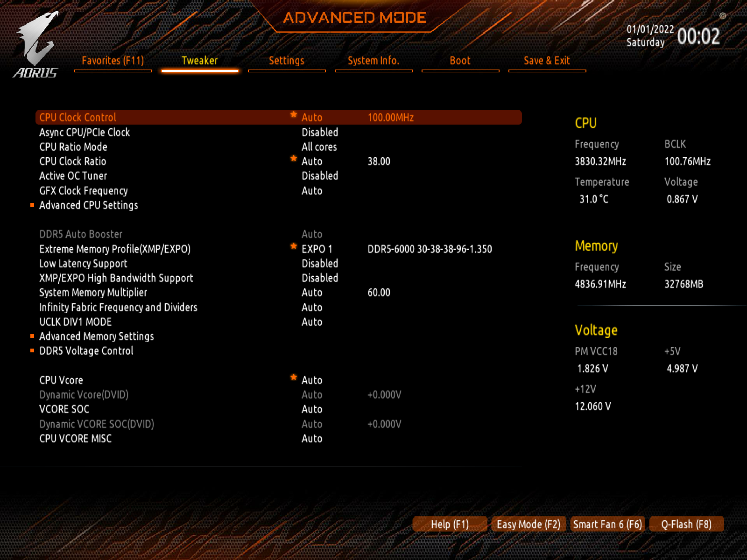747x560 pixels.
Task: Open Smart Fan 6 (F6)
Action: tap(607, 524)
